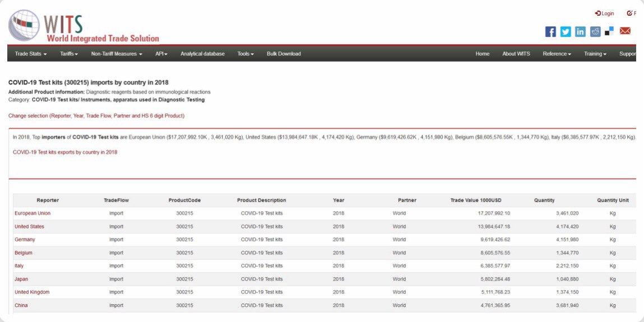Open COVID-19 Test kits exports by country link
Screen dimensions: 644x322
point(65,152)
